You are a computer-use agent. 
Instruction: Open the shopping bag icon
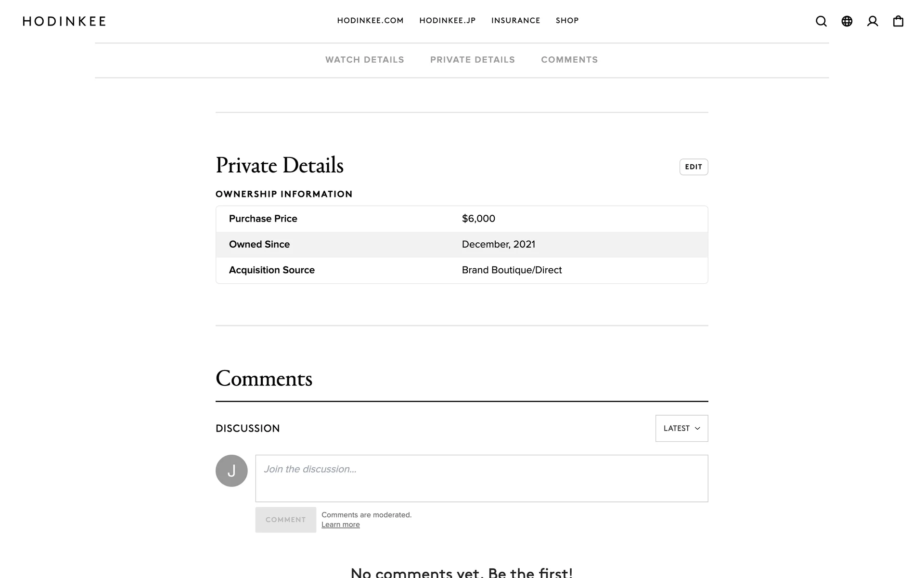898,21
